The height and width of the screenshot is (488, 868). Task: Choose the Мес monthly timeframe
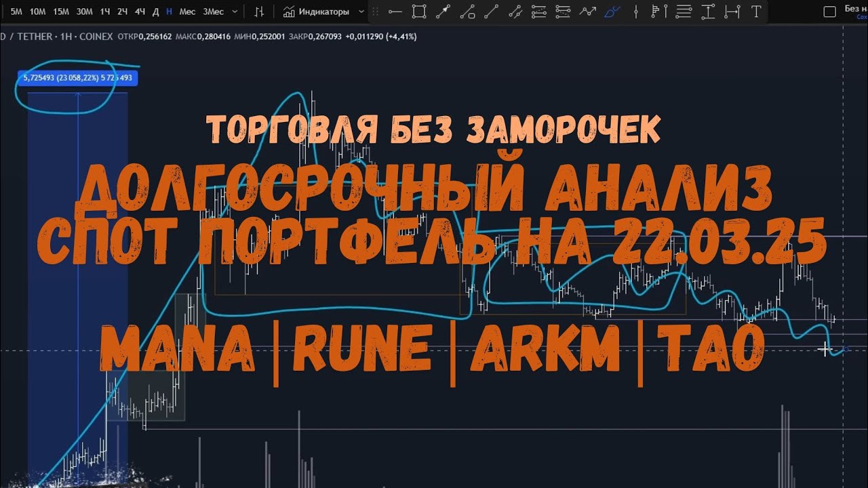tap(187, 12)
